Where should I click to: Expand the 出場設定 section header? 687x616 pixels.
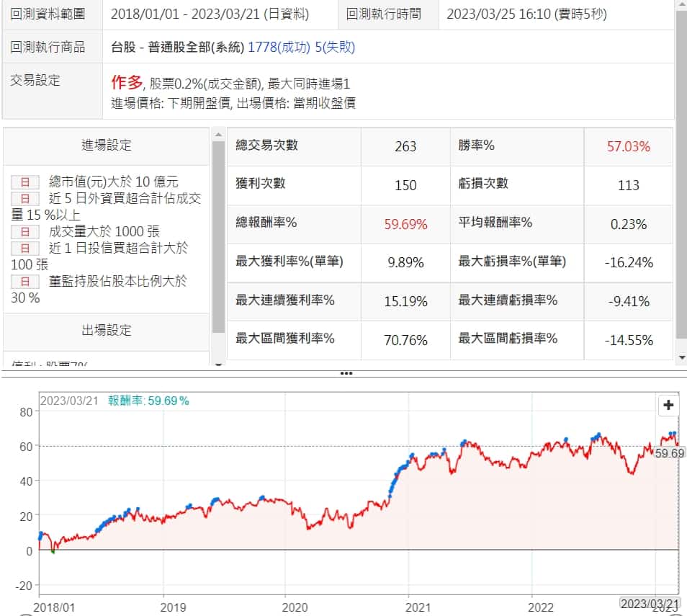(x=107, y=331)
